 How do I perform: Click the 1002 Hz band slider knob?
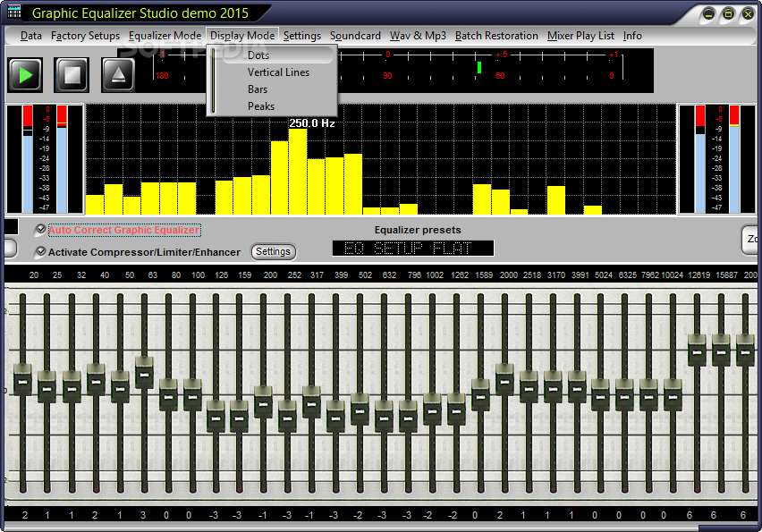click(432, 410)
